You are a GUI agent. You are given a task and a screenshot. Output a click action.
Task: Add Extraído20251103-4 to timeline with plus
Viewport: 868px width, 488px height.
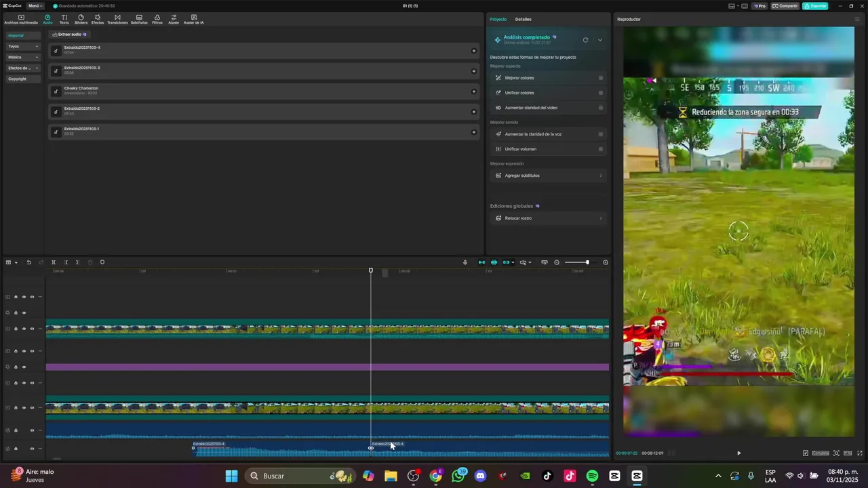[x=473, y=51]
